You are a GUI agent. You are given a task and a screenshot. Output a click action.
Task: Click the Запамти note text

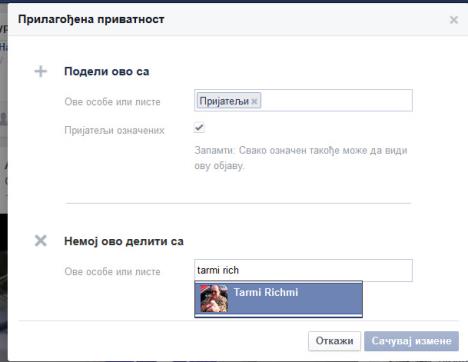[x=301, y=158]
